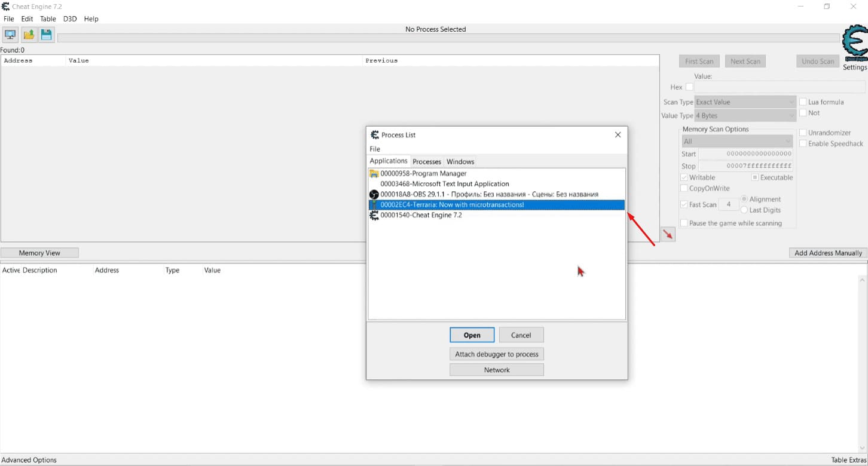The width and height of the screenshot is (868, 466).
Task: Toggle the Not checkbox
Action: click(803, 113)
